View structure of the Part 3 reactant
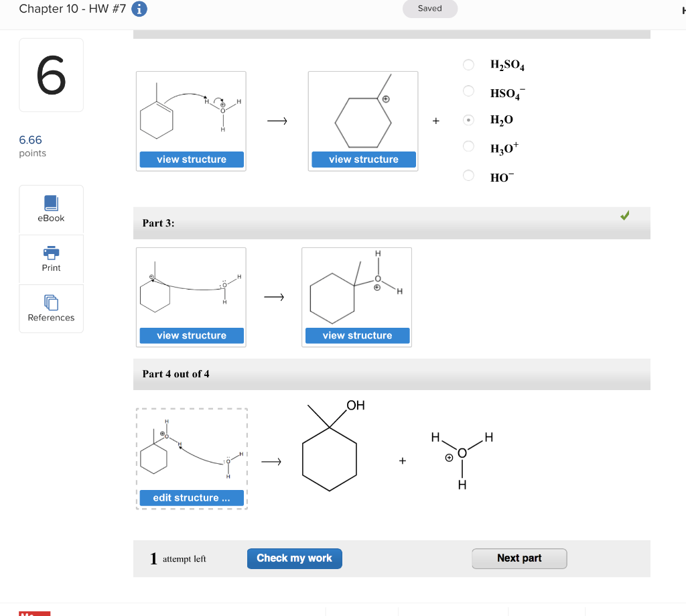The image size is (686, 616). (x=191, y=335)
